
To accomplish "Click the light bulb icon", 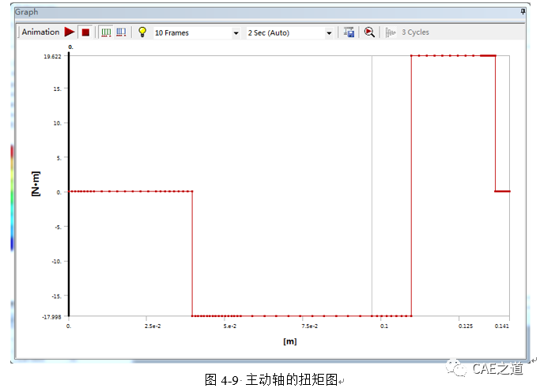I will [x=142, y=32].
